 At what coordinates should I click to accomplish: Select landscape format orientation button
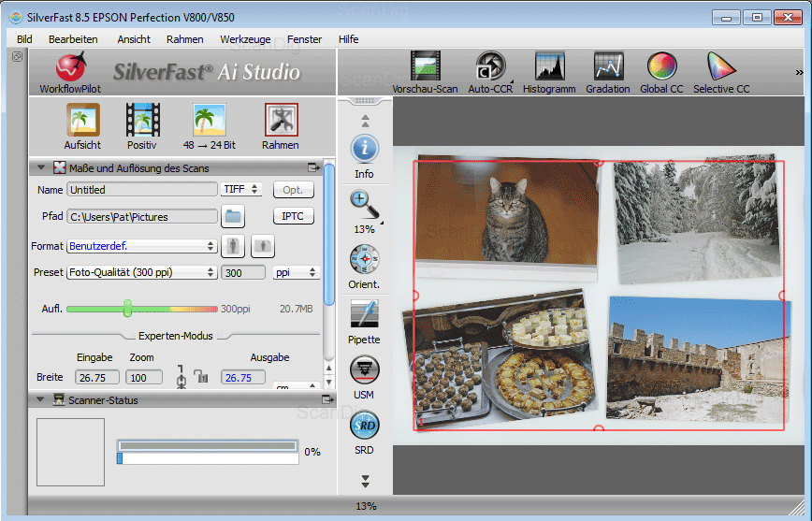[x=263, y=246]
